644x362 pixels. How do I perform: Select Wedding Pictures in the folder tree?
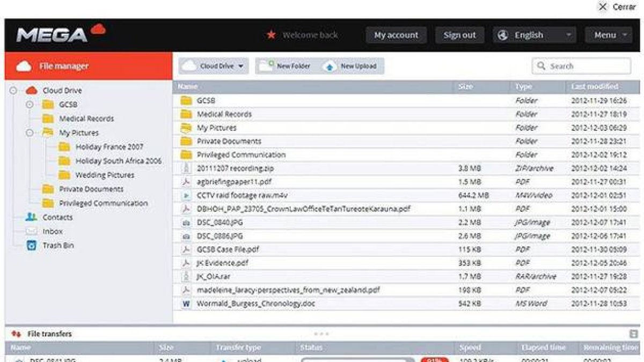click(x=105, y=175)
